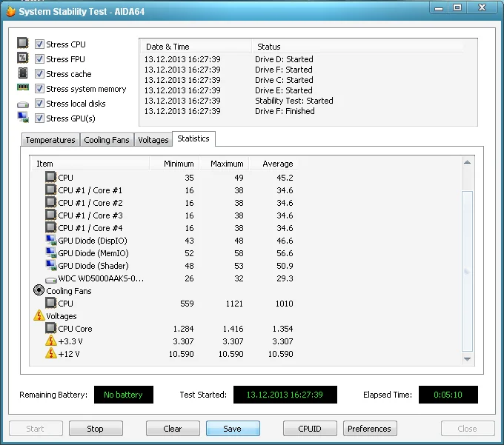The image size is (504, 445).
Task: Click the Cooling Fans category icon in list
Action: coord(39,291)
